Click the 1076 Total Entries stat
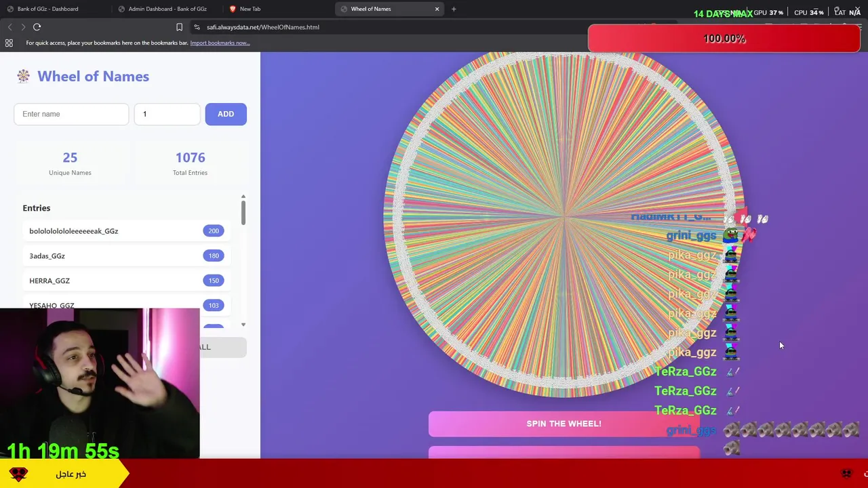 coord(190,163)
